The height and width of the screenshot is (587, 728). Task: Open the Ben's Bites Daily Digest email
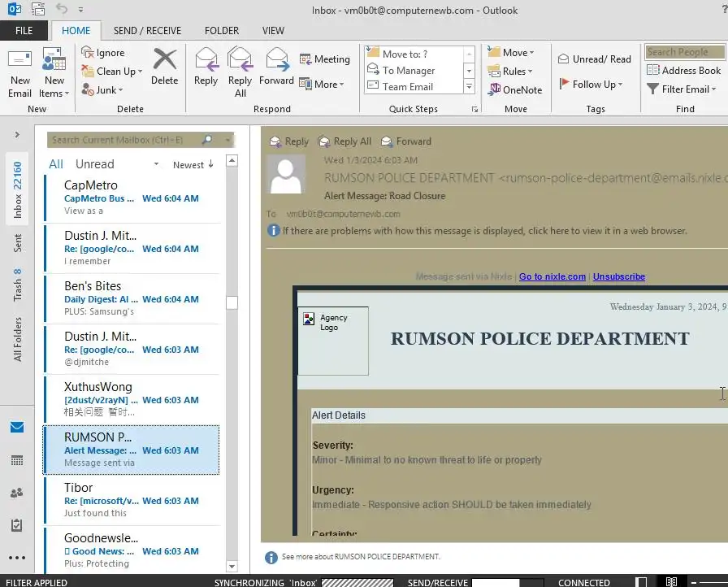(132, 298)
